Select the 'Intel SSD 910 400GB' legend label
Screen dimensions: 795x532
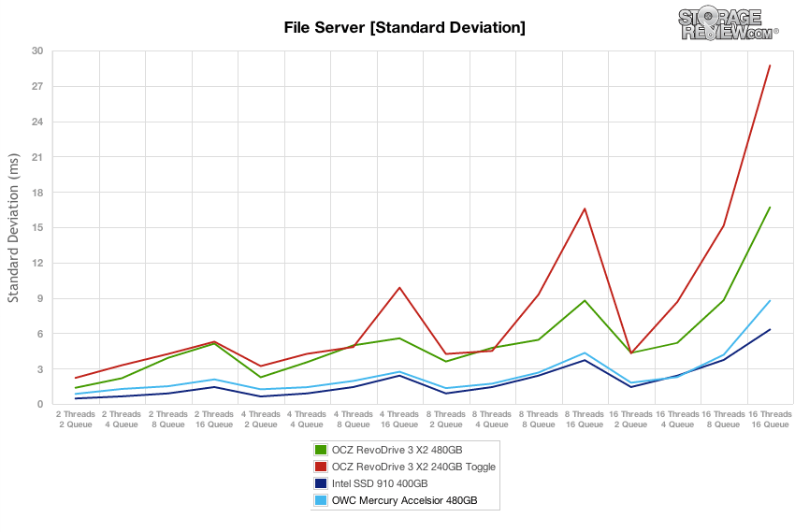coord(380,483)
